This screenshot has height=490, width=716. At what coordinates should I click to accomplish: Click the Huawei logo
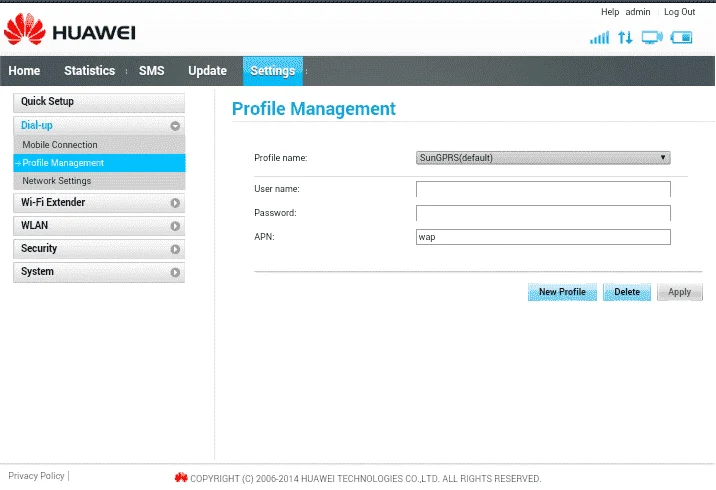tap(70, 30)
